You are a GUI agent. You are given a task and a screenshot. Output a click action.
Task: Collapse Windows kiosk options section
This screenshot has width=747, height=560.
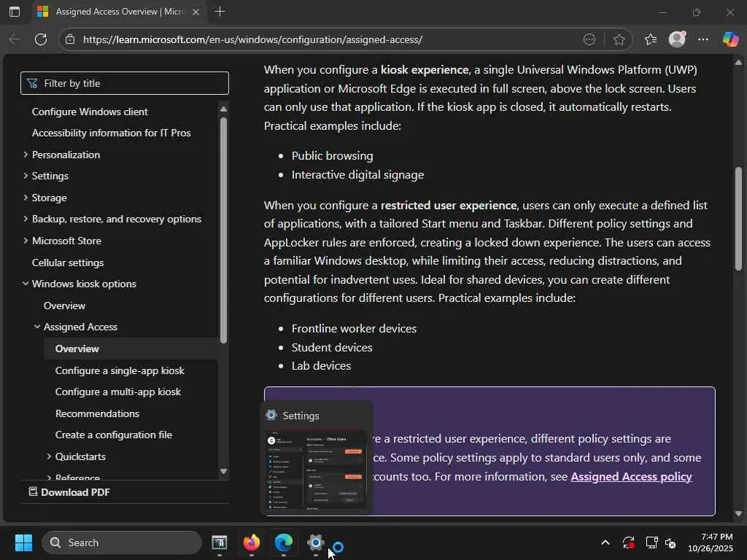pyautogui.click(x=26, y=284)
